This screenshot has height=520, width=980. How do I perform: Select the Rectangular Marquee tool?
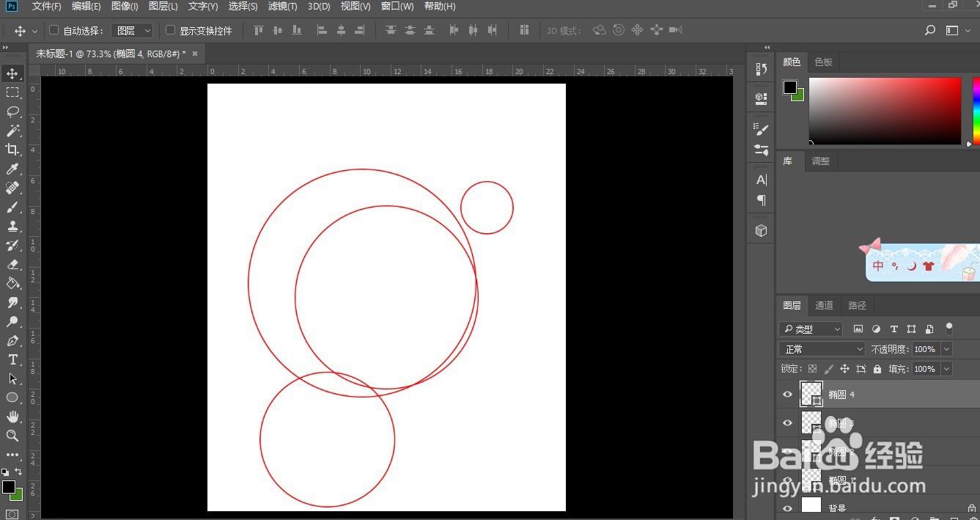pyautogui.click(x=12, y=92)
